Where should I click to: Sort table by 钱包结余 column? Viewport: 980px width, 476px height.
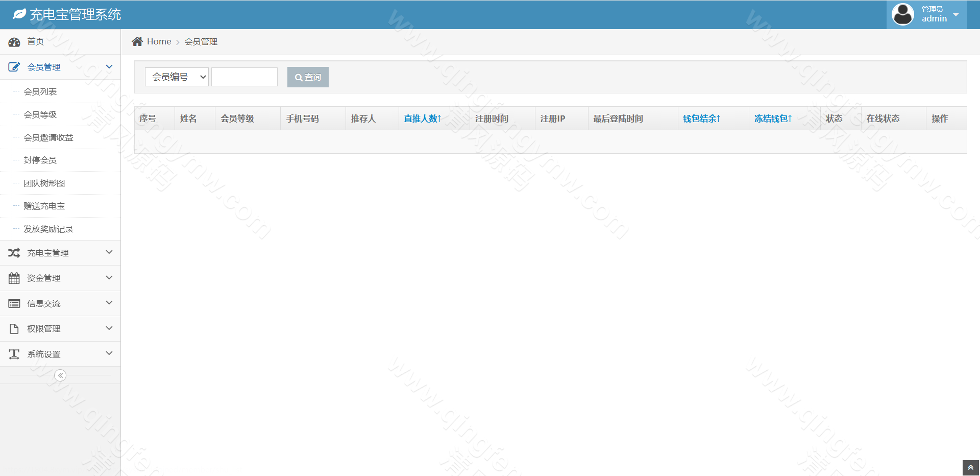[701, 118]
